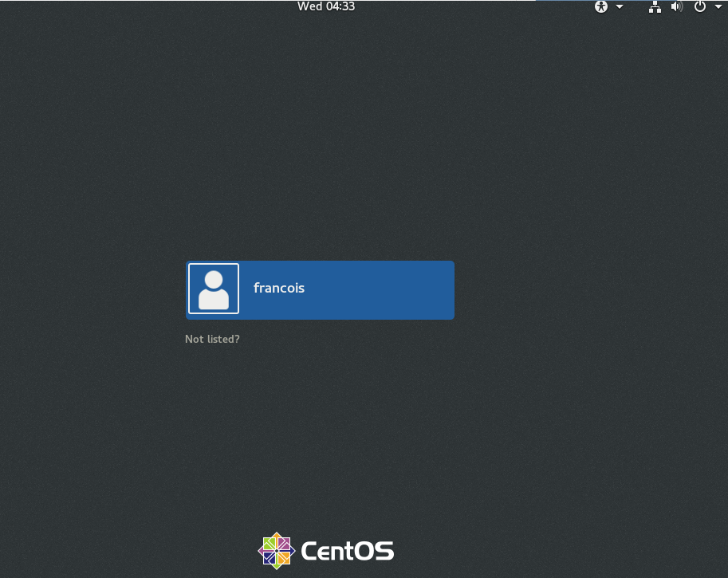Screen dimensions: 728x578
Task: Click the power icon in top bar
Action: [x=699, y=6]
